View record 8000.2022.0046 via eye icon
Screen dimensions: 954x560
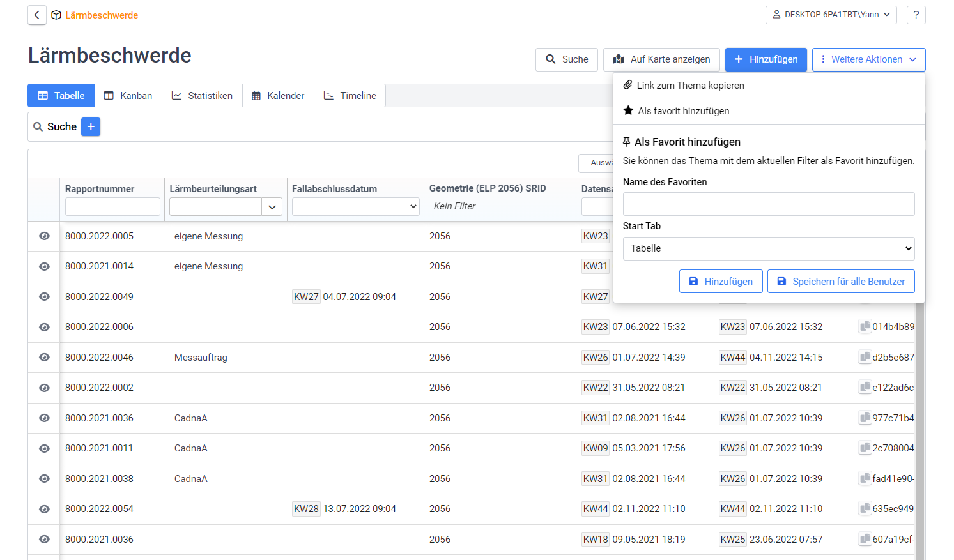click(x=44, y=358)
